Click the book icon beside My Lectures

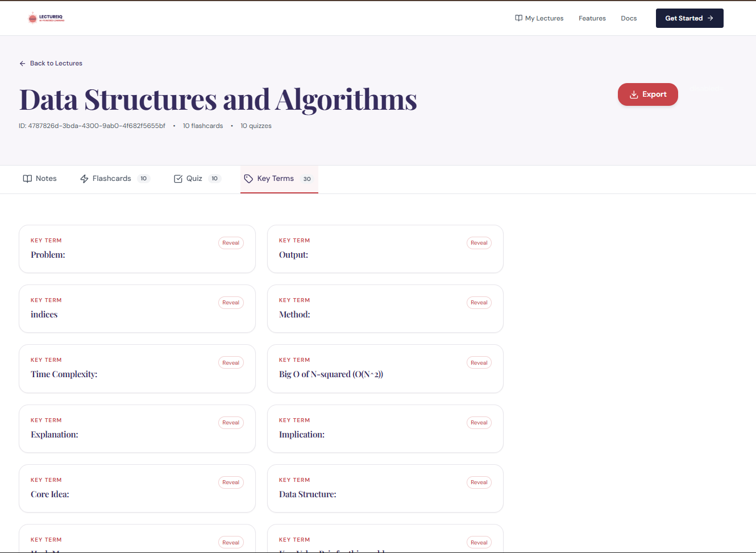518,18
